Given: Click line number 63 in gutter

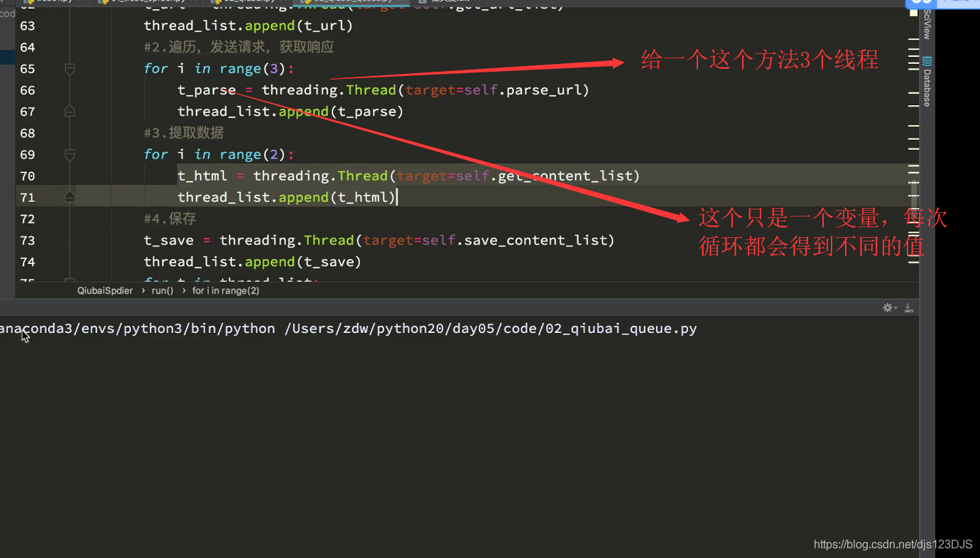Looking at the screenshot, I should click(28, 26).
